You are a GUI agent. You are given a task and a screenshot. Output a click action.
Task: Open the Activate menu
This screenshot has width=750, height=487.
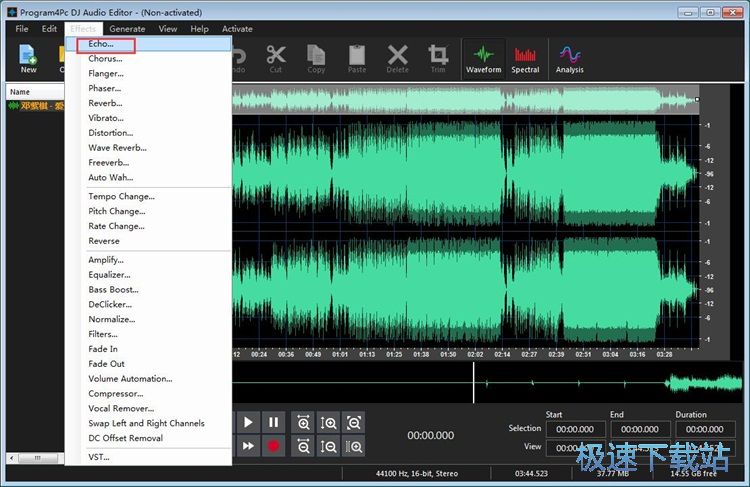click(x=237, y=29)
